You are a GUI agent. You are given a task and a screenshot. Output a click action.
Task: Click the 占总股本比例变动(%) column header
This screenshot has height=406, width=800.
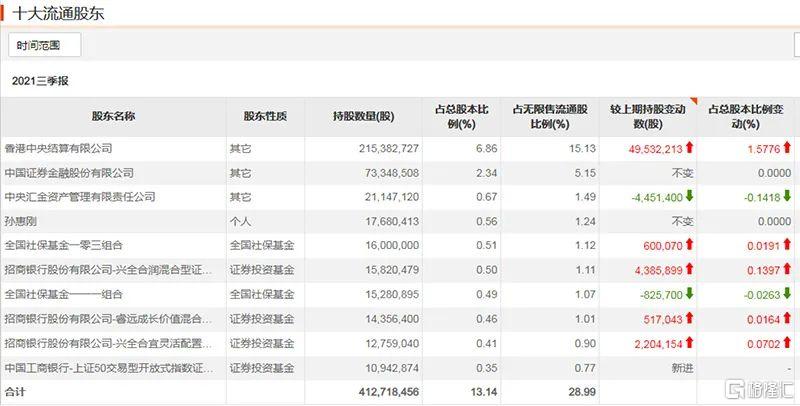coord(746,117)
